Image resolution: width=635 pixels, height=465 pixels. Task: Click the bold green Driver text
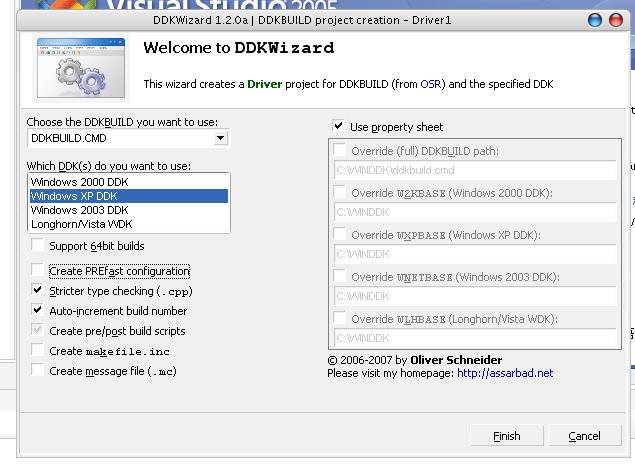click(264, 84)
